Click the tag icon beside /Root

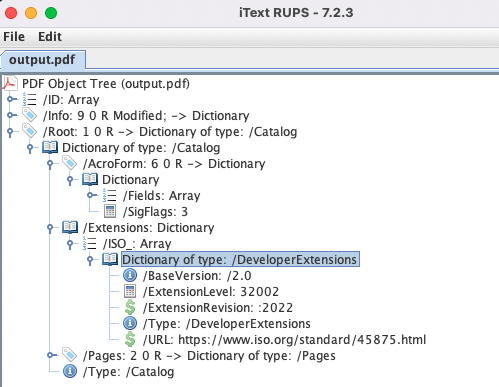[30, 132]
